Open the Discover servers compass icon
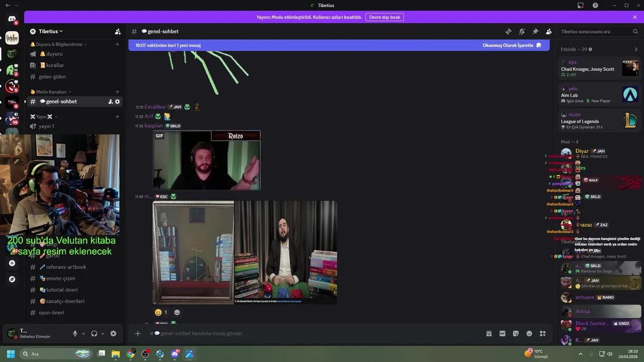 click(12, 279)
